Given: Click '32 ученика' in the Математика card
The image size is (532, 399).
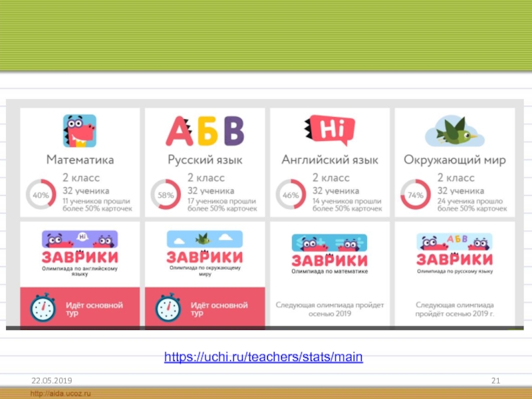Looking at the screenshot, I should [86, 191].
